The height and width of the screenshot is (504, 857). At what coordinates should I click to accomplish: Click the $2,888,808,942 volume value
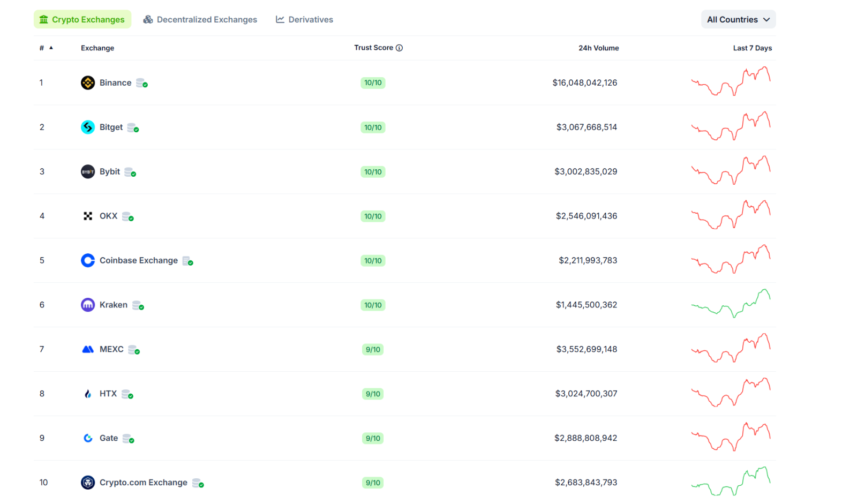tap(585, 438)
